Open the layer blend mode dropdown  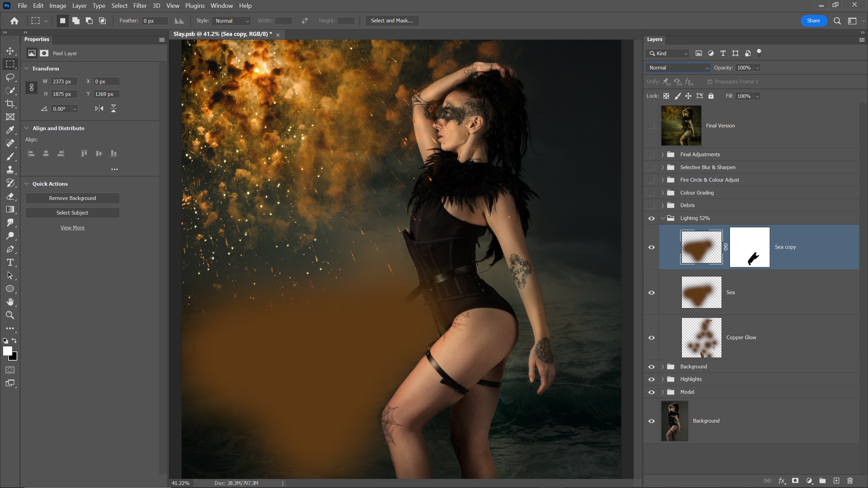pos(678,68)
